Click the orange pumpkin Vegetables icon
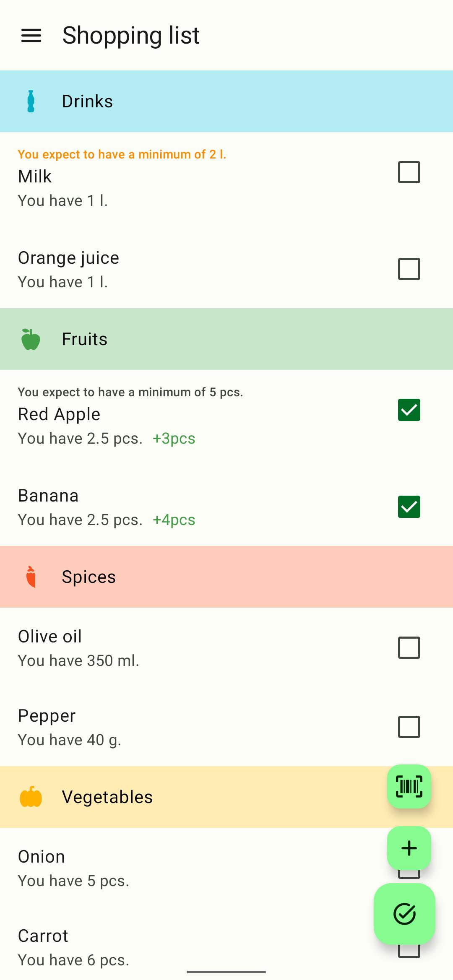This screenshot has height=980, width=453. click(31, 797)
